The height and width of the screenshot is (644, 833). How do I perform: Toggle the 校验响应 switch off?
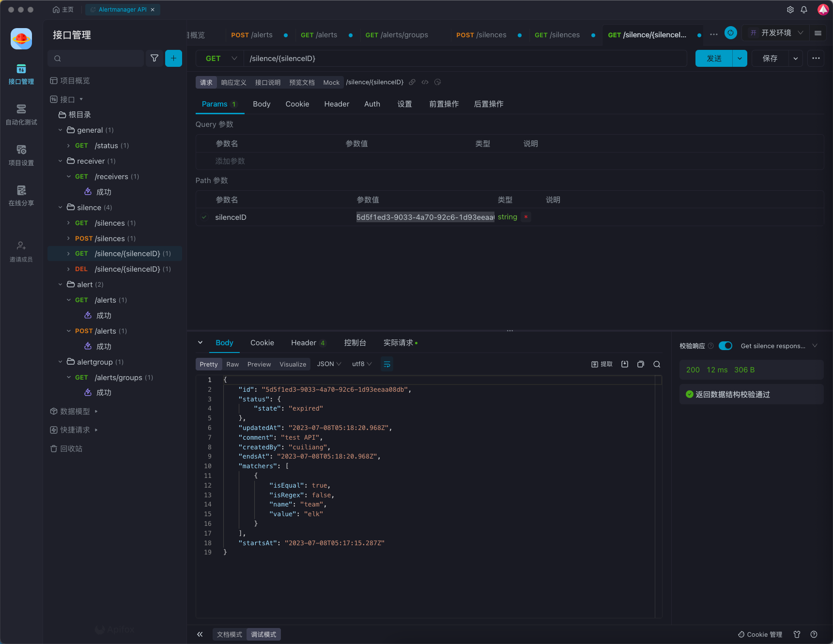tap(725, 346)
